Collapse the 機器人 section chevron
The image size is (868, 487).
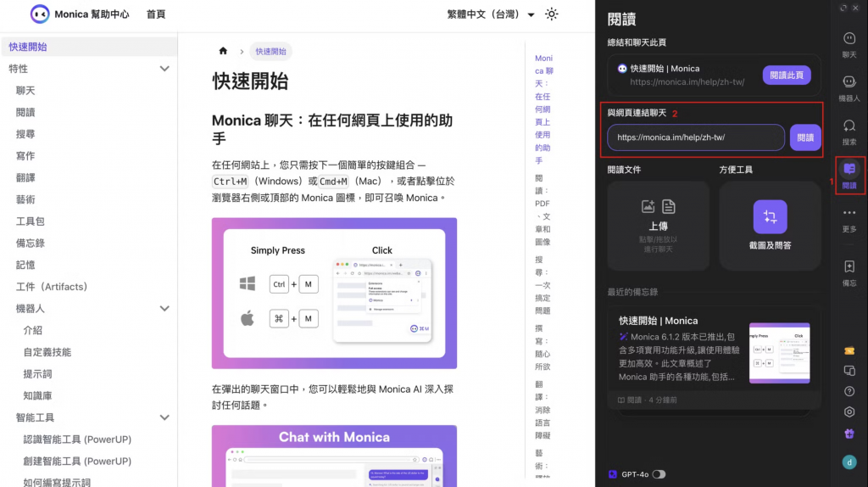click(164, 309)
